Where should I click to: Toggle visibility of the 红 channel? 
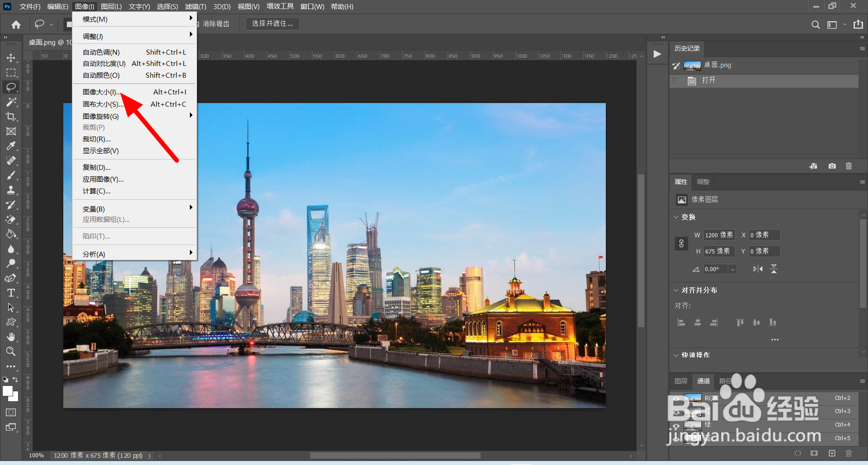676,412
